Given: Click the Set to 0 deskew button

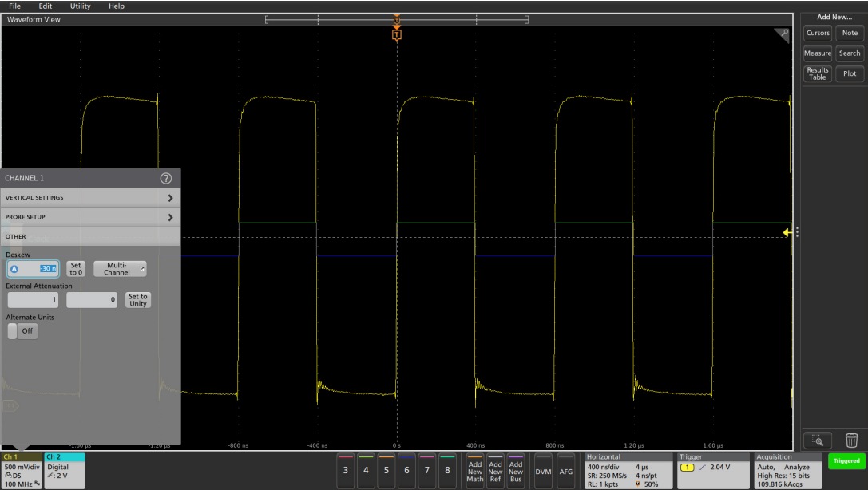Looking at the screenshot, I should pyautogui.click(x=75, y=268).
